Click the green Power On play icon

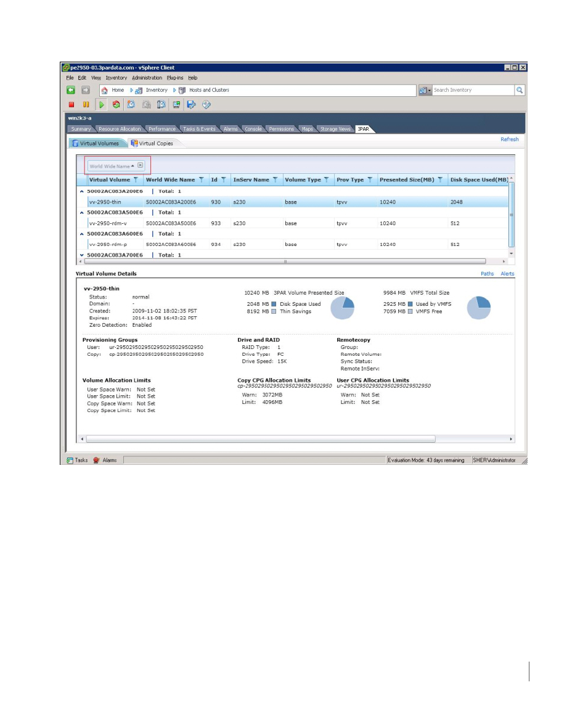102,104
